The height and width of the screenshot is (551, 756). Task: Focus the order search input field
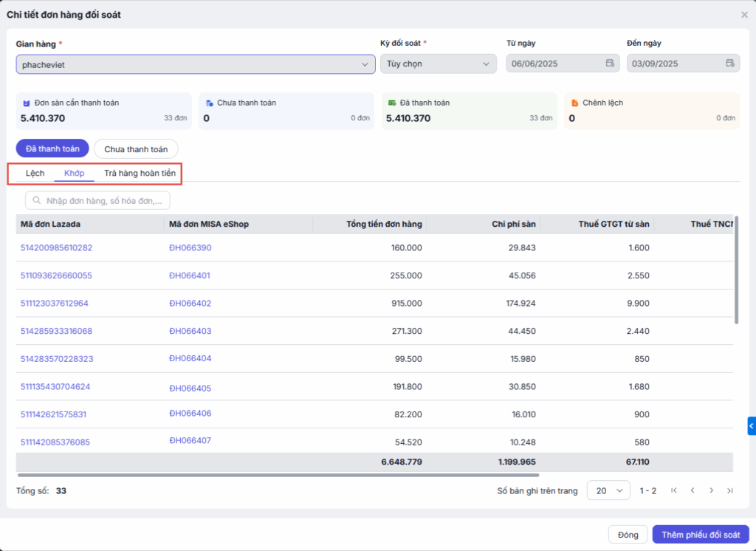[98, 200]
